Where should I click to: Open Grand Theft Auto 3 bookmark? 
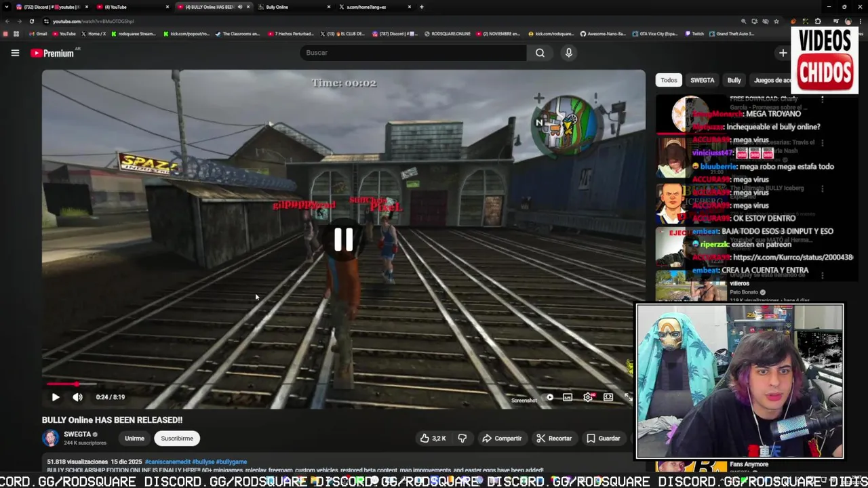point(732,34)
